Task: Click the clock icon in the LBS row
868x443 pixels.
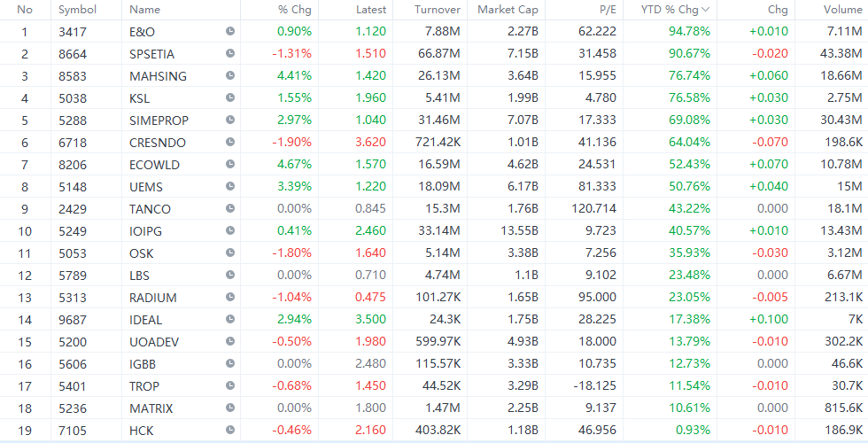Action: click(230, 276)
